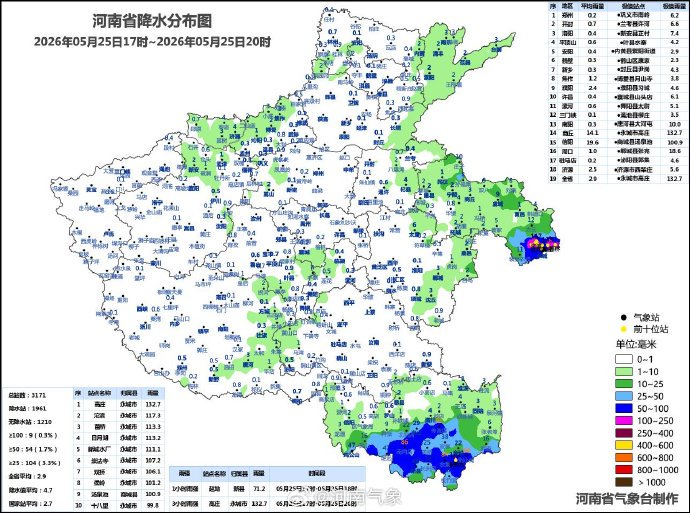
Task: Click the 117.3 value in the top-ten table
Action: [x=153, y=415]
